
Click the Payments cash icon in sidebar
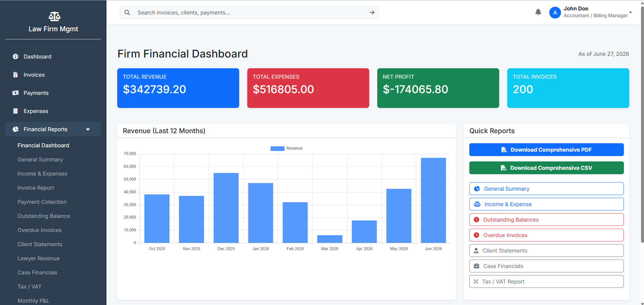pyautogui.click(x=15, y=93)
